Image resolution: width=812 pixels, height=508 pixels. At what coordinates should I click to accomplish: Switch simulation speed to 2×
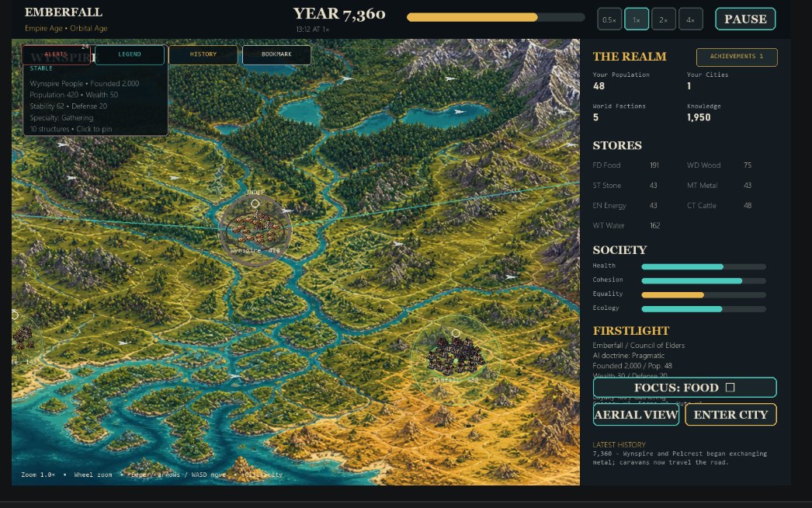click(664, 19)
